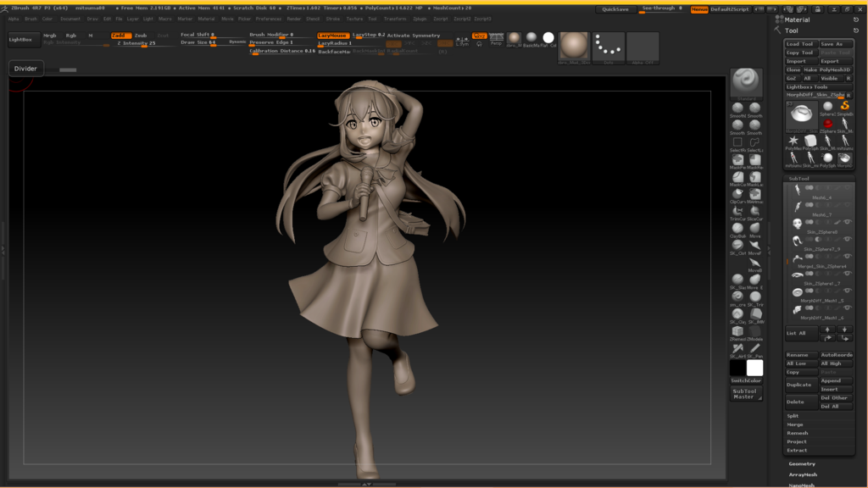The height and width of the screenshot is (488, 868).
Task: Click the Duplicate subtool button
Action: [x=801, y=385]
